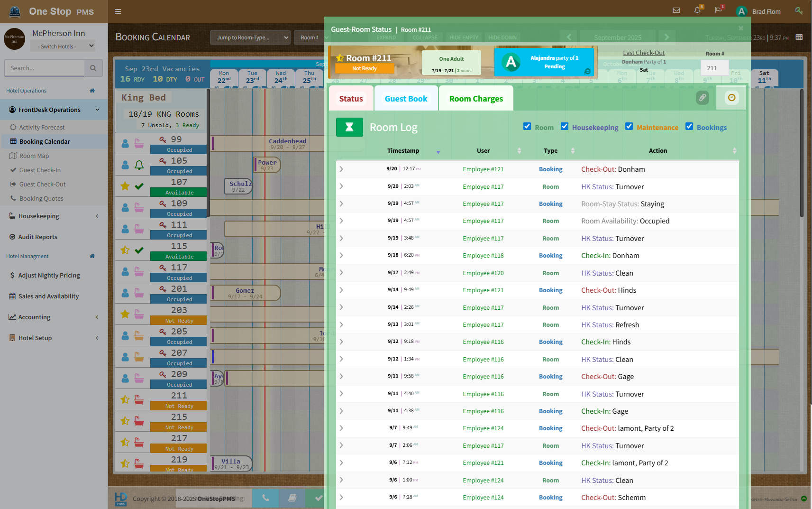Click the hourglass Room Log icon
The image size is (812, 509).
(349, 127)
